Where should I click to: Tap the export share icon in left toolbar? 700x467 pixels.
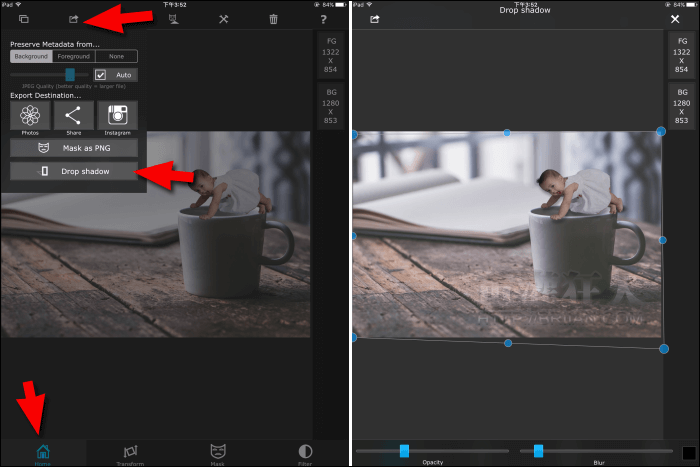tap(73, 19)
